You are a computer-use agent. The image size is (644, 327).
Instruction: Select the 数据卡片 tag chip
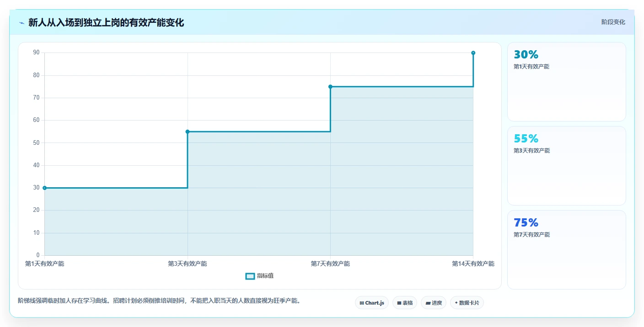(x=467, y=303)
